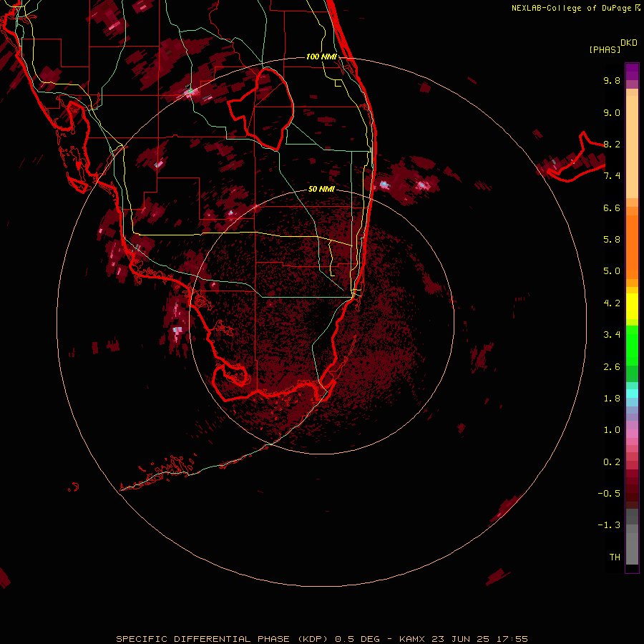644x644 pixels.
Task: Click the 50 NMI range ring label
Action: coord(321,189)
